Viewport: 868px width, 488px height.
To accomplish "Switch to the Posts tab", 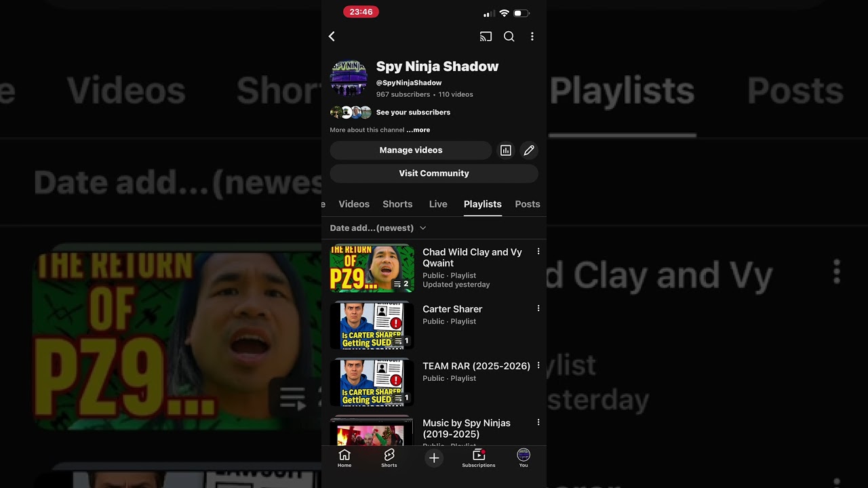I will click(528, 204).
